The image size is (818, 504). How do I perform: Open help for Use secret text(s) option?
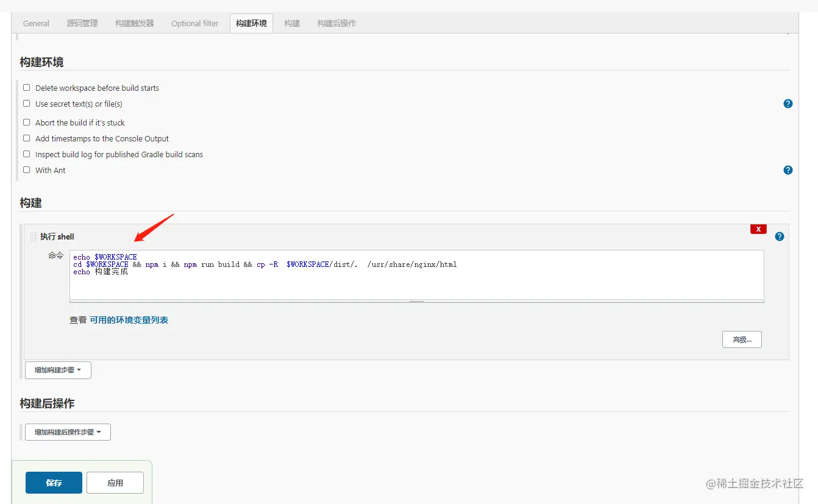tap(788, 104)
